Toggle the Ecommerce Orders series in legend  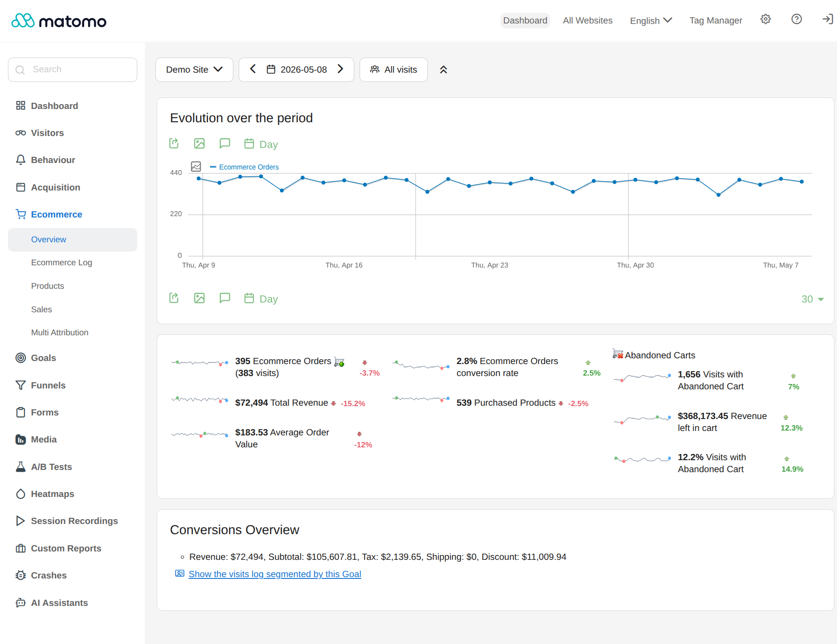244,167
